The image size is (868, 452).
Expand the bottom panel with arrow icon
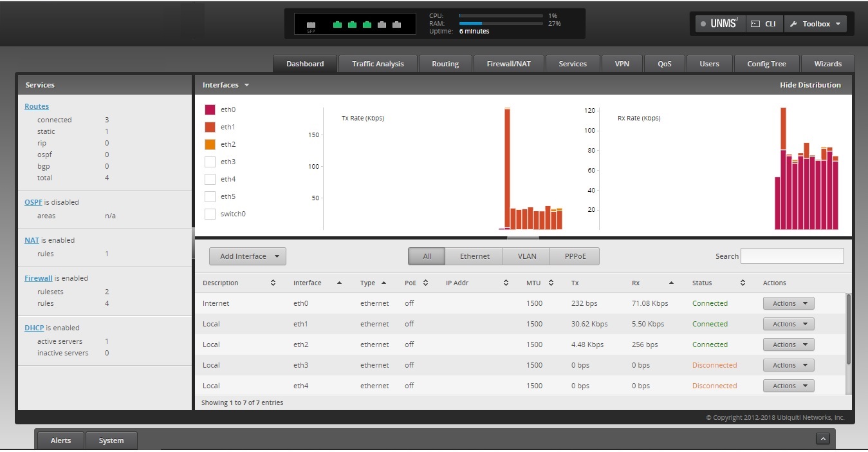click(822, 438)
